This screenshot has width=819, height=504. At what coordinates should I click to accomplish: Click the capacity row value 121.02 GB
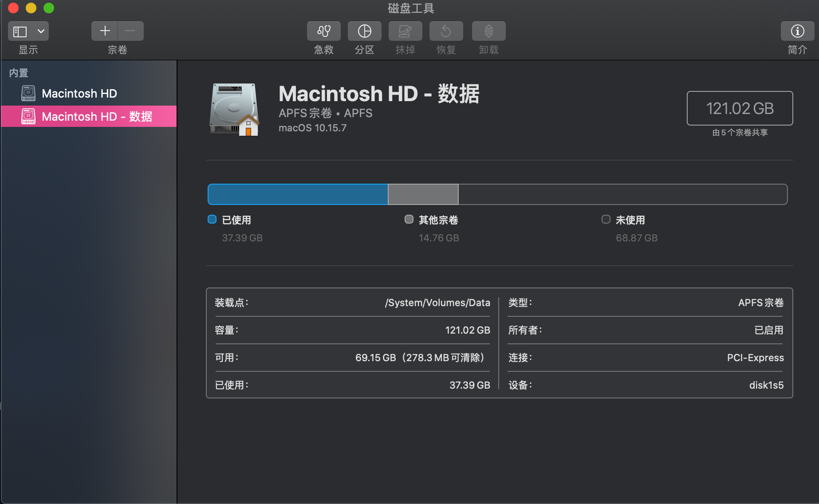(x=468, y=330)
